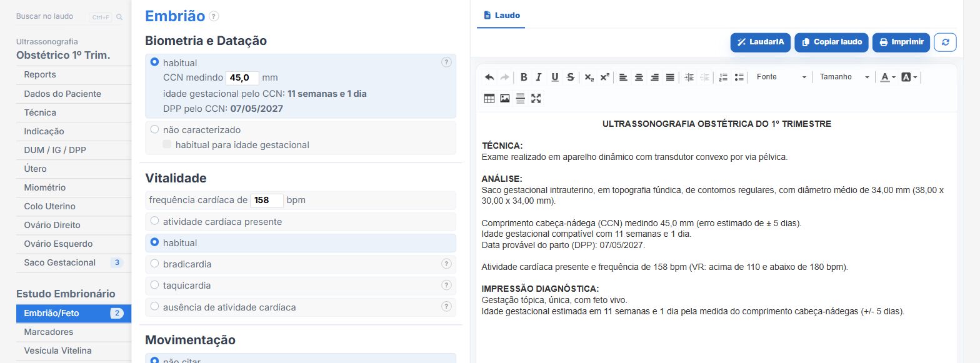Toggle superscript formatting
This screenshot has height=363, width=980.
[604, 77]
